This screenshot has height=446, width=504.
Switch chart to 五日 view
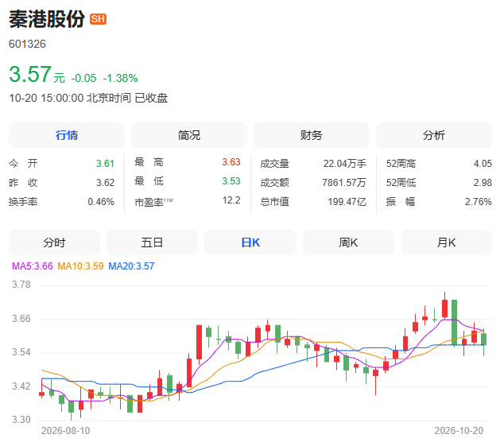[x=152, y=242]
